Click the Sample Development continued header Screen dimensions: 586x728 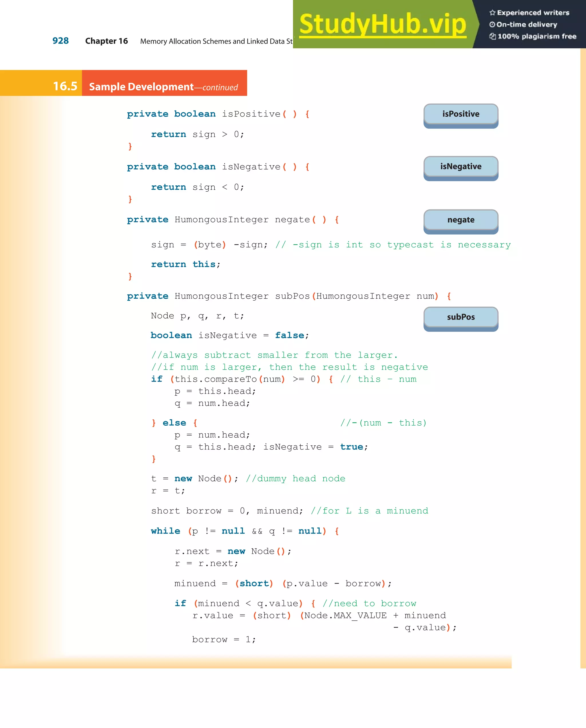click(x=163, y=87)
